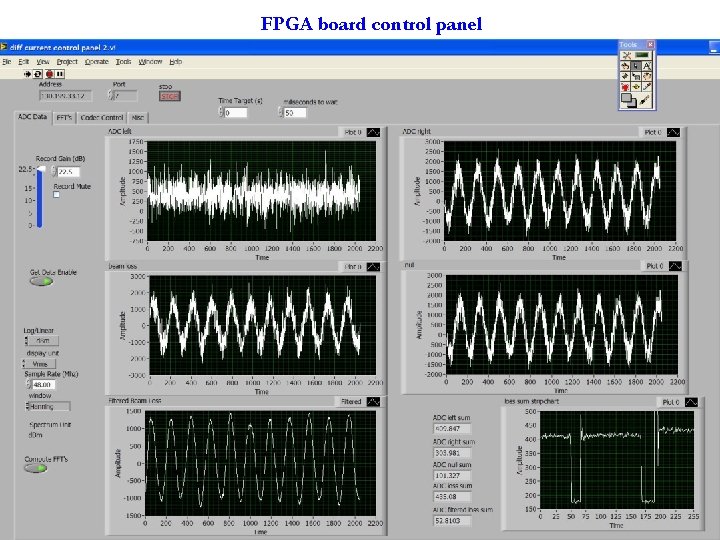This screenshot has width=720, height=540.
Task: Select the Edit Text 'A' tool
Action: coord(647,66)
